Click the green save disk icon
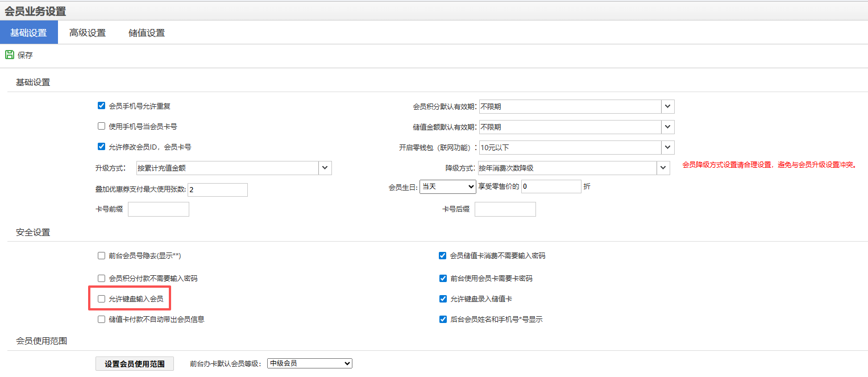 (10, 55)
